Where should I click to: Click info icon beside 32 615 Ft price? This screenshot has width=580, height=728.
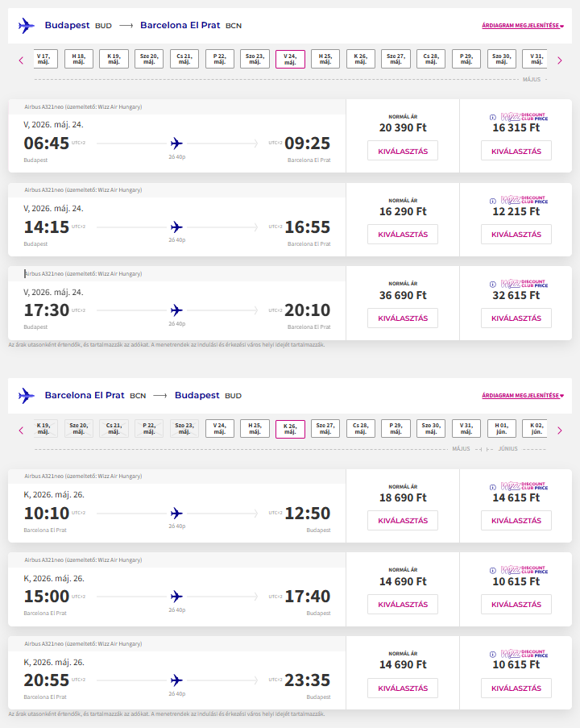point(493,284)
